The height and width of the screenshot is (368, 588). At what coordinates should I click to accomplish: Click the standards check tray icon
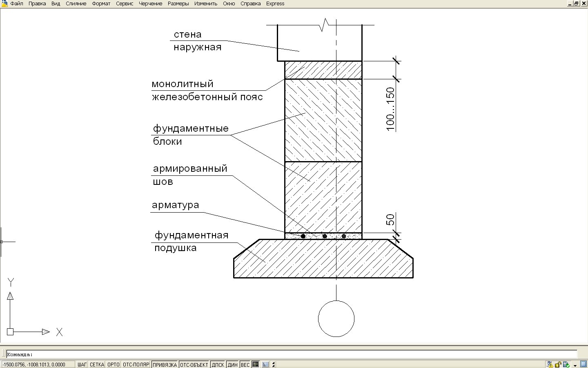click(566, 364)
